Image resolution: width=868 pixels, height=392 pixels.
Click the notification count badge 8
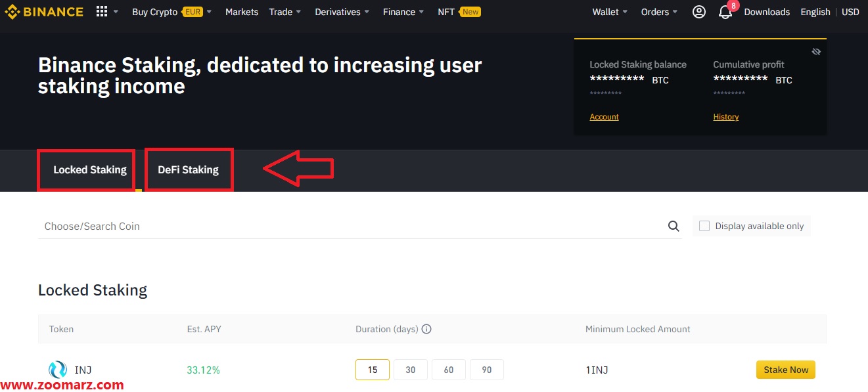click(733, 6)
